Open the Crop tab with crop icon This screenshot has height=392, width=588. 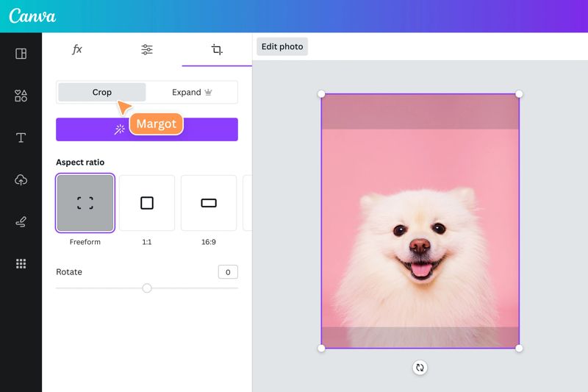click(217, 49)
